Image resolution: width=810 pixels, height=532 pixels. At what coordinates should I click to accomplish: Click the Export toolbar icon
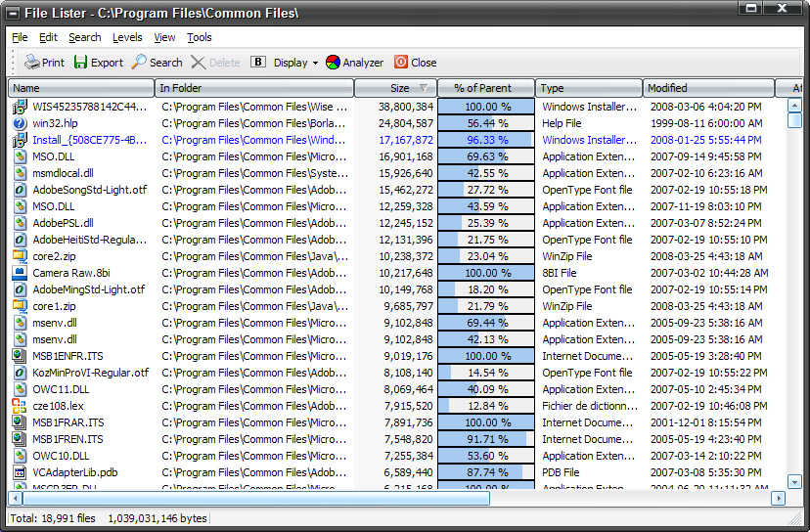pos(80,63)
